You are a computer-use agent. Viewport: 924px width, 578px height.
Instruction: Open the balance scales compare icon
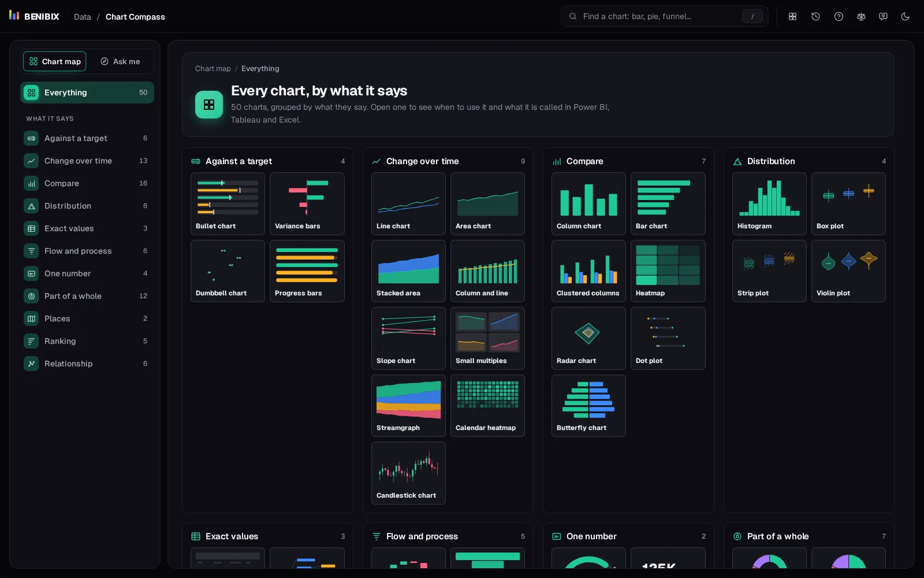(x=861, y=17)
